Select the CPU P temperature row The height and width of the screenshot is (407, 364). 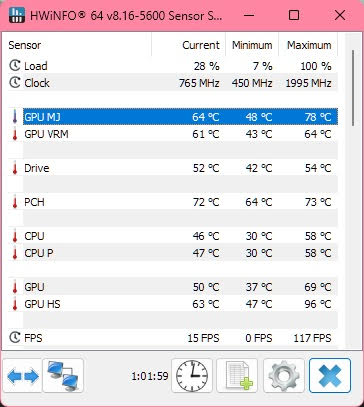coord(173,253)
